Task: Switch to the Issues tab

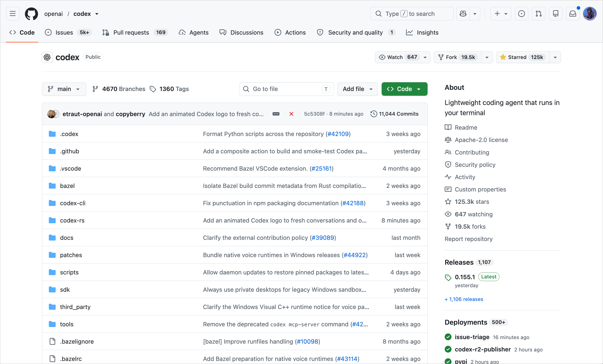Action: click(x=68, y=32)
